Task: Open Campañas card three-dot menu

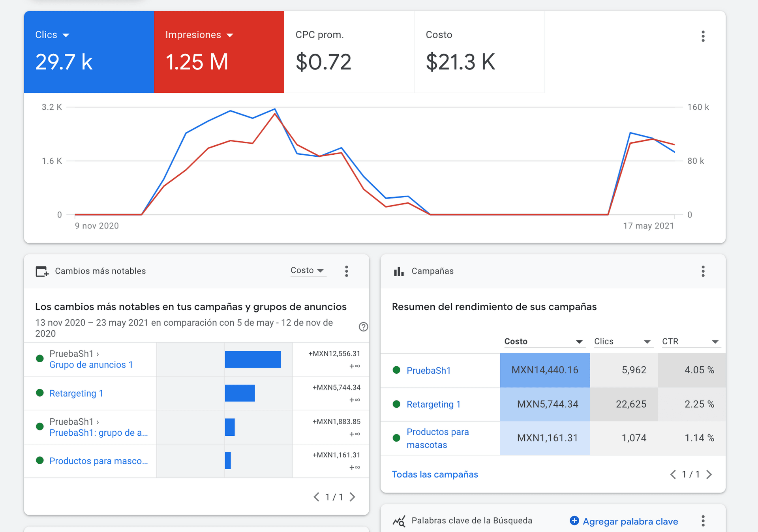Action: click(x=703, y=271)
